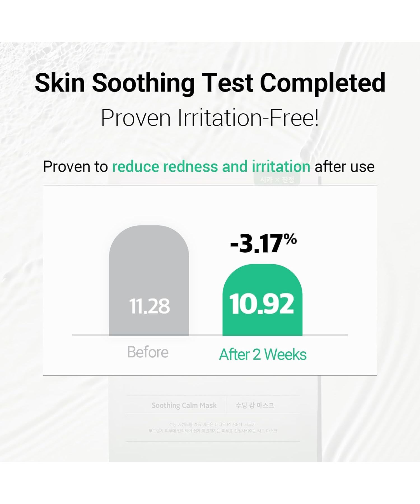Click the "after use" text
The image size is (420, 504).
[344, 167]
